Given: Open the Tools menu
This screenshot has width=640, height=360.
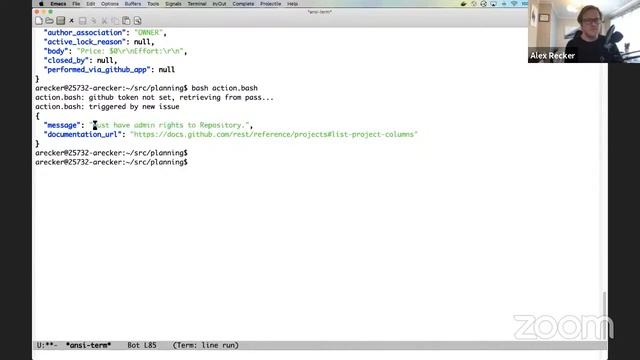Looking at the screenshot, I should click(x=153, y=4).
